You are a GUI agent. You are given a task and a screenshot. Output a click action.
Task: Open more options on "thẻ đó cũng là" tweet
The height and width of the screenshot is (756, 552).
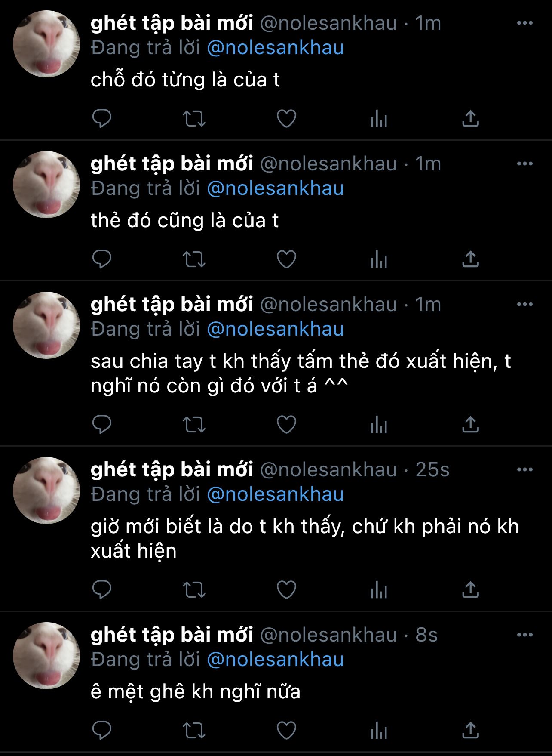[525, 164]
